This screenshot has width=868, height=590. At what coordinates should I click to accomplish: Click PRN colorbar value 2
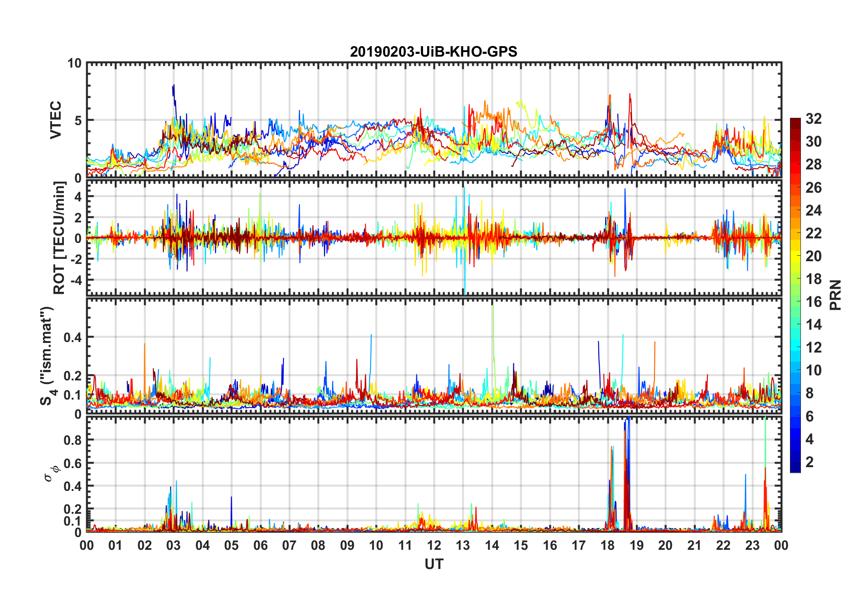[810, 462]
